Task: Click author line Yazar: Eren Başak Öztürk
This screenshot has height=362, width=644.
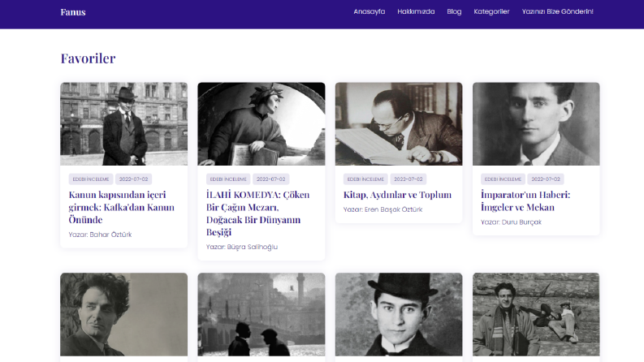Action: point(383,209)
